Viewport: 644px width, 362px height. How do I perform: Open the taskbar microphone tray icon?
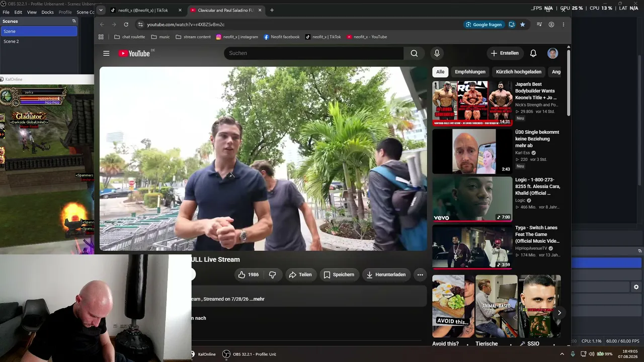pyautogui.click(x=573, y=354)
